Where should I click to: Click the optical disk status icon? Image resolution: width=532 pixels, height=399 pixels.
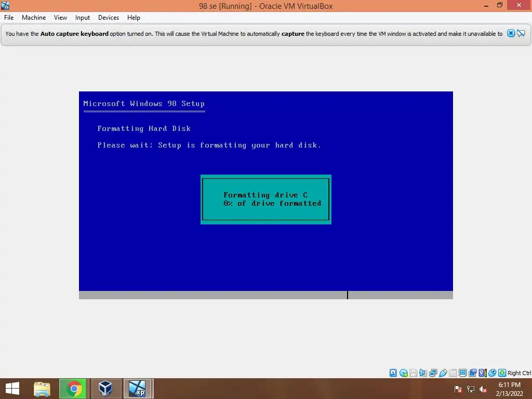pyautogui.click(x=403, y=373)
